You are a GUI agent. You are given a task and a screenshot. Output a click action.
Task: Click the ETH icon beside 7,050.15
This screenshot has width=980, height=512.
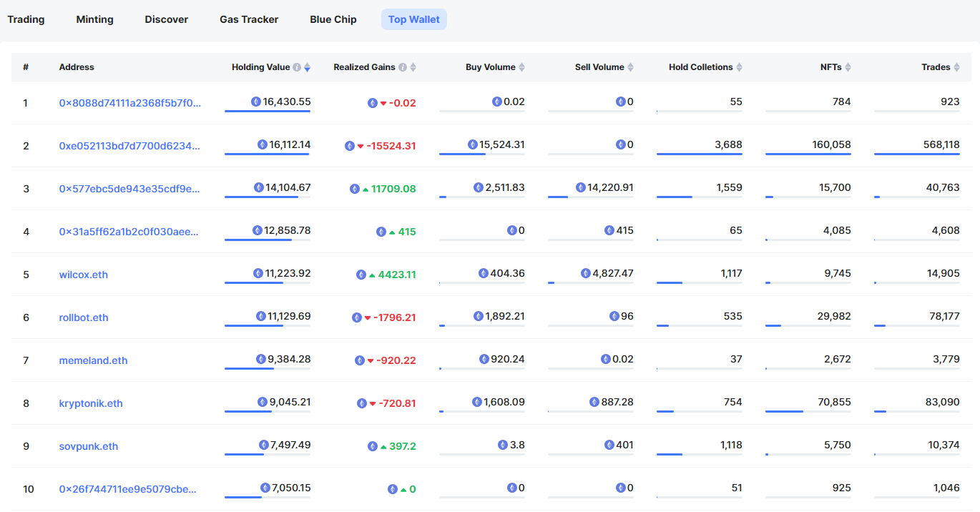pyautogui.click(x=265, y=488)
